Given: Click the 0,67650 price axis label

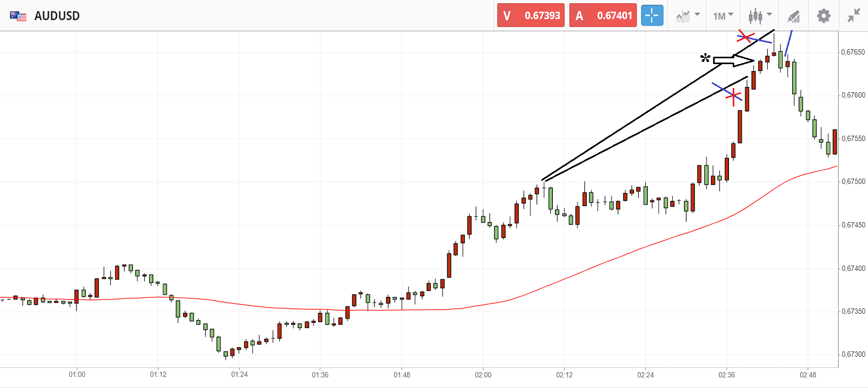Looking at the screenshot, I should [853, 52].
